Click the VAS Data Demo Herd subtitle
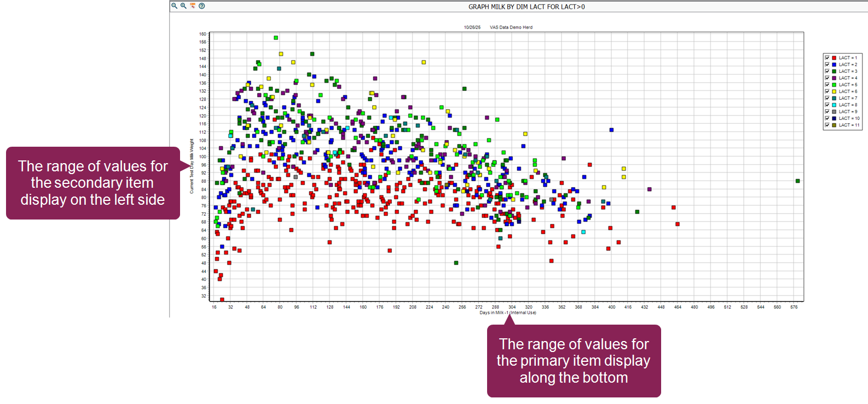The image size is (868, 404). (511, 27)
